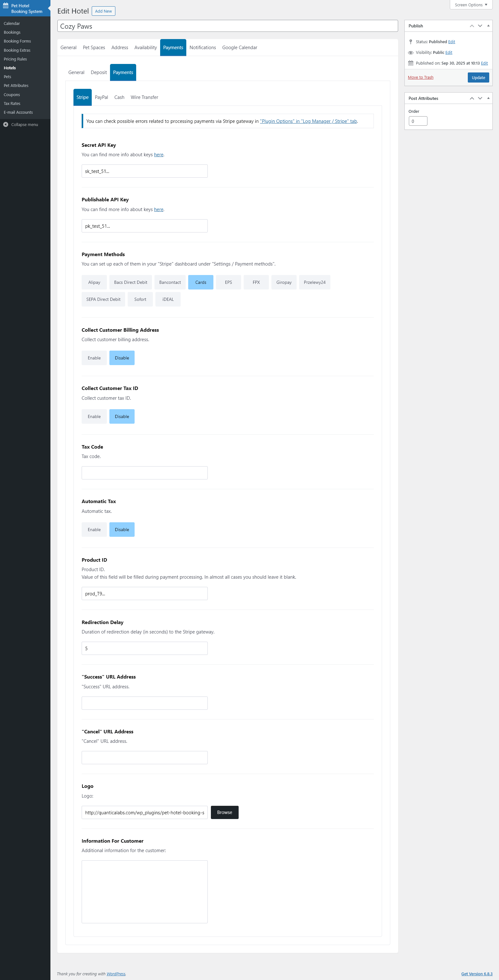The height and width of the screenshot is (980, 499).
Task: Toggle the iDEAL payment method
Action: (168, 299)
